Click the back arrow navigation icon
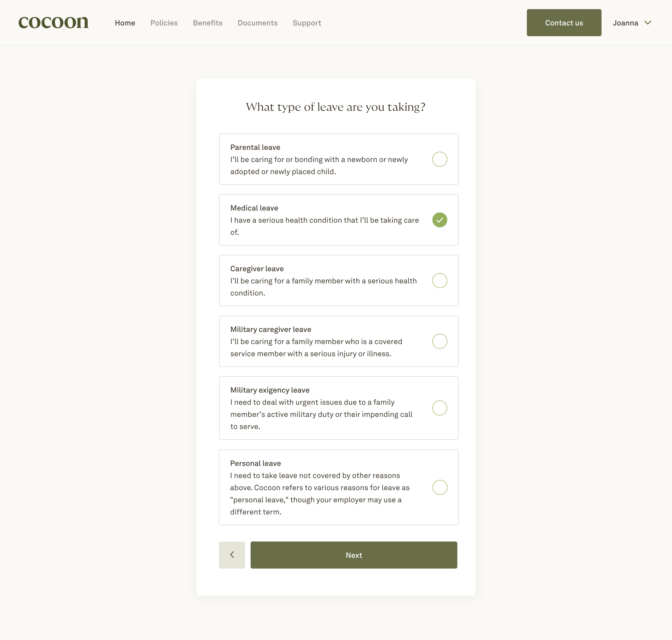The height and width of the screenshot is (640, 672). 232,555
